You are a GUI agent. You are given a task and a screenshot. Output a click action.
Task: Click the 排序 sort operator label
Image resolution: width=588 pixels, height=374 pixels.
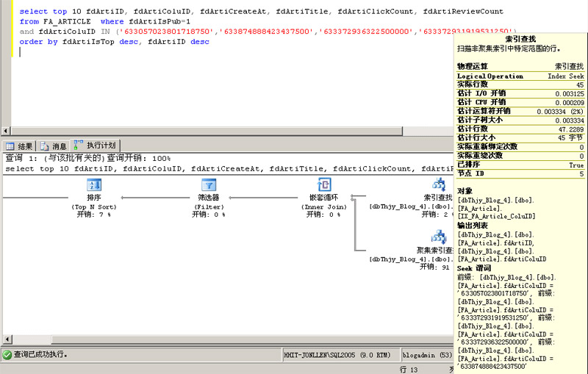coord(94,198)
